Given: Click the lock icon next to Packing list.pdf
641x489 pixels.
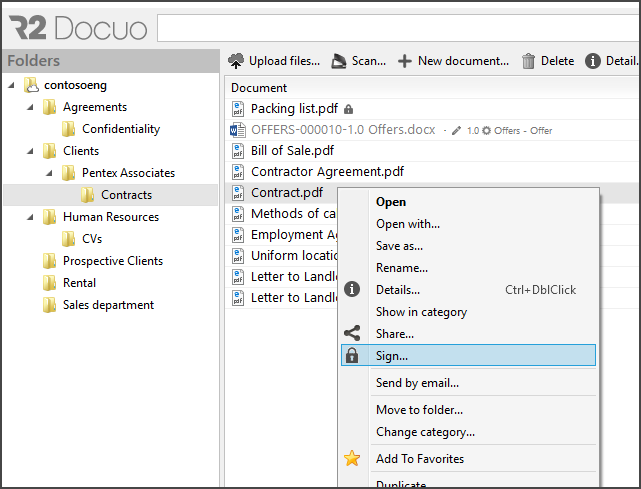Looking at the screenshot, I should point(348,108).
